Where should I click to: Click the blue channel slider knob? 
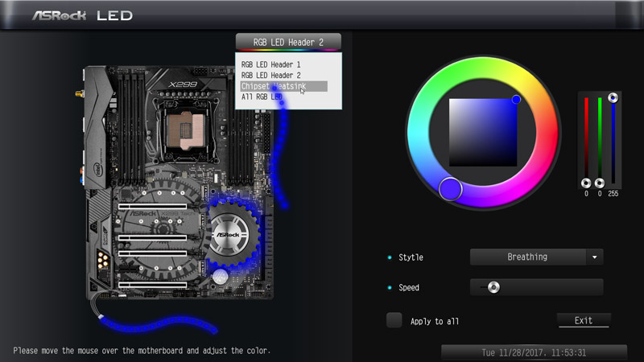(x=613, y=97)
